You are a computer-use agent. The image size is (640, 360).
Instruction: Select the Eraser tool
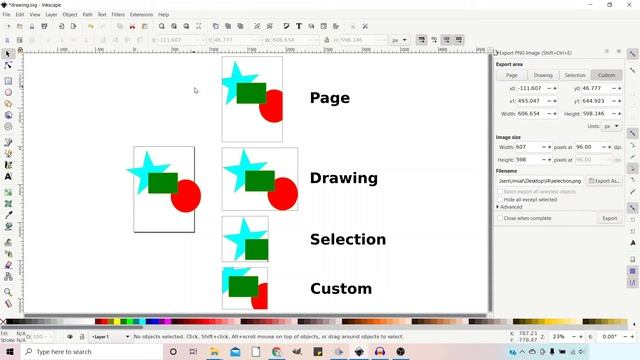8,265
